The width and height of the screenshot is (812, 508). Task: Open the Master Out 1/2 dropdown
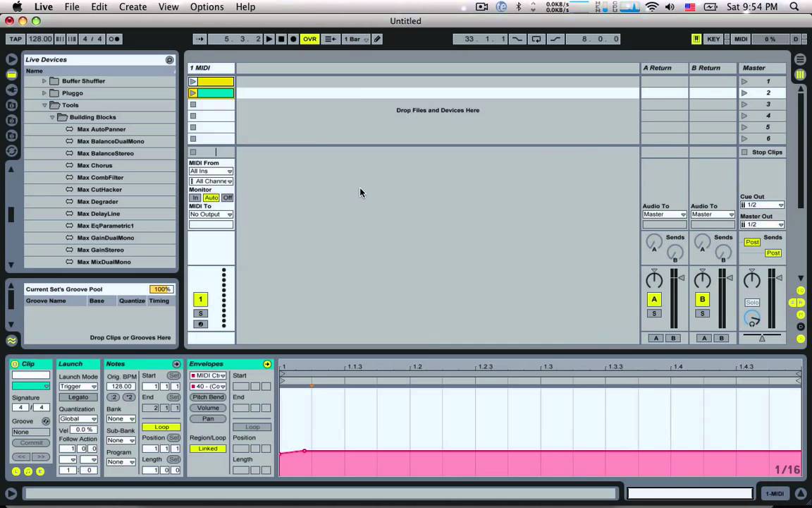[x=762, y=225]
